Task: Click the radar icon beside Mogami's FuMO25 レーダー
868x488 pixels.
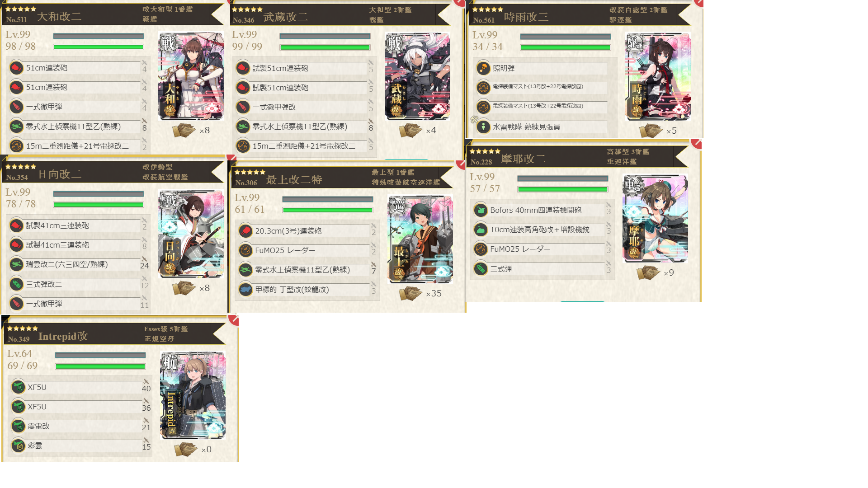Action: tap(245, 250)
